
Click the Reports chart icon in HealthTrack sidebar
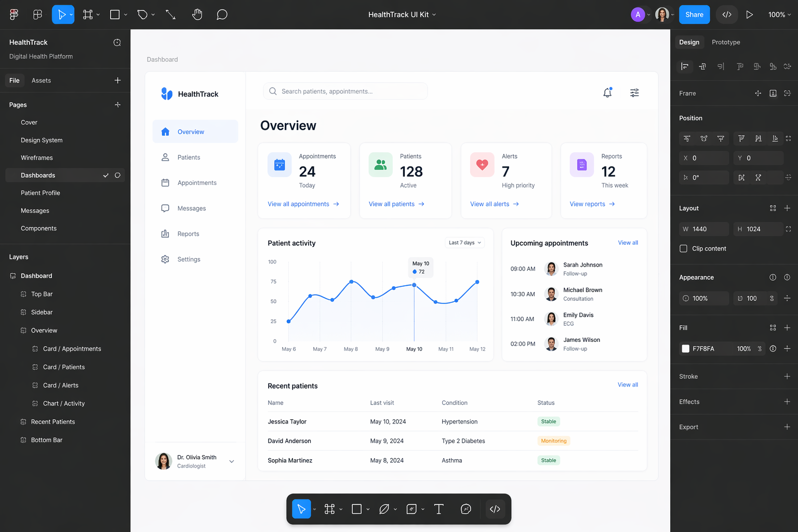pyautogui.click(x=165, y=234)
